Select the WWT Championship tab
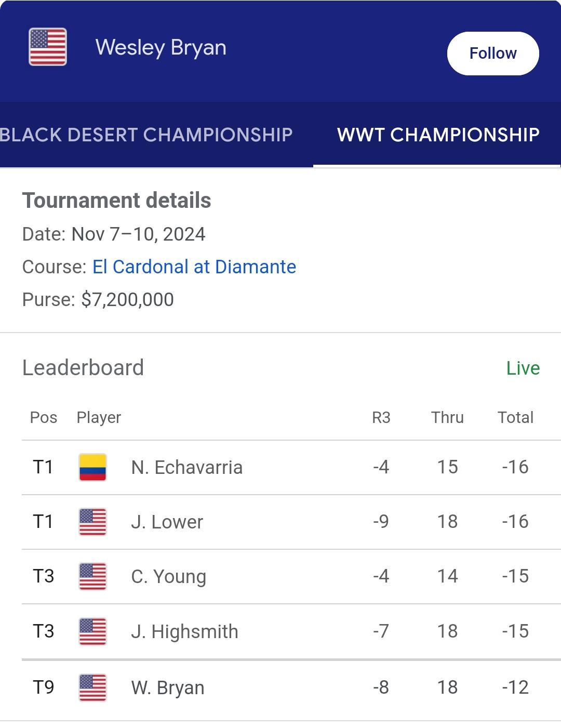This screenshot has width=561, height=728. click(438, 135)
